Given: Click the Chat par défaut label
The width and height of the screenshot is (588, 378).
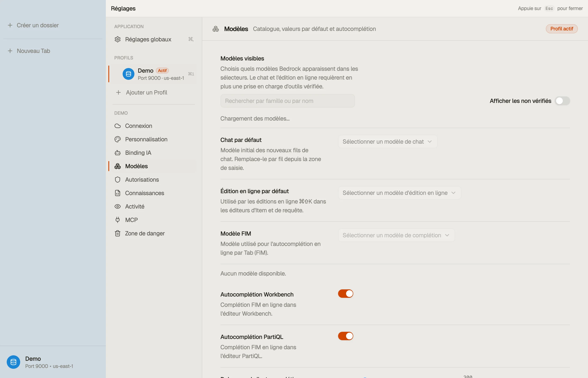Looking at the screenshot, I should [241, 140].
